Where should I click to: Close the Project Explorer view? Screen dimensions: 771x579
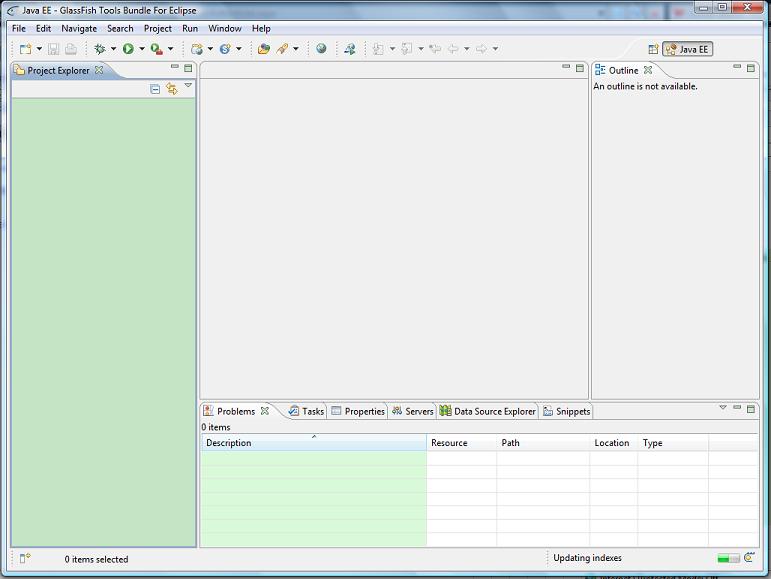99,70
